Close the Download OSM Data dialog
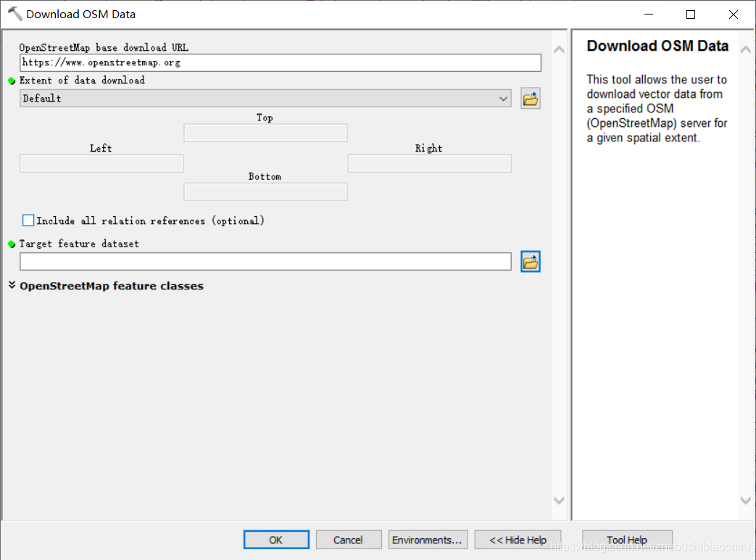Image resolution: width=756 pixels, height=560 pixels. click(734, 15)
